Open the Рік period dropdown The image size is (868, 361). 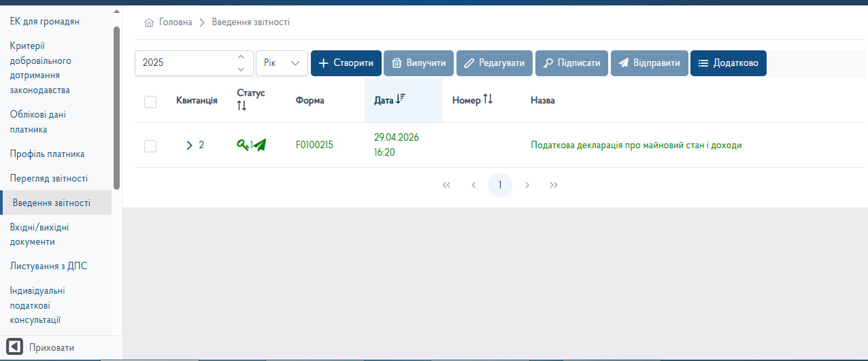click(282, 63)
